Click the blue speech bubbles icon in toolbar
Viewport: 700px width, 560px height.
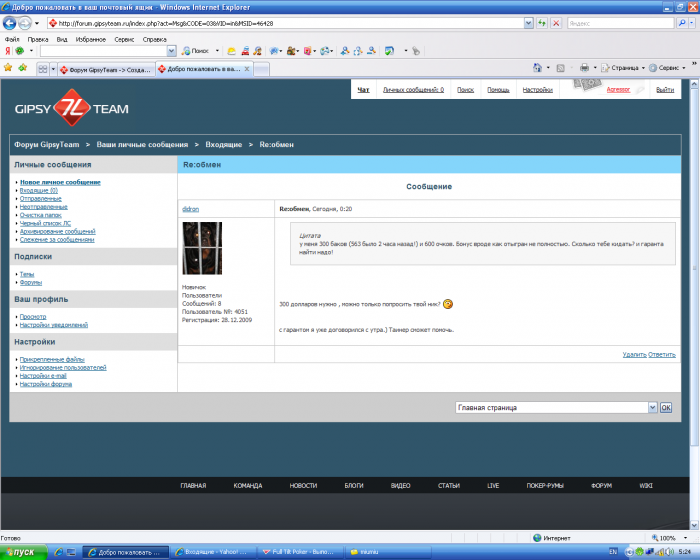[x=274, y=51]
